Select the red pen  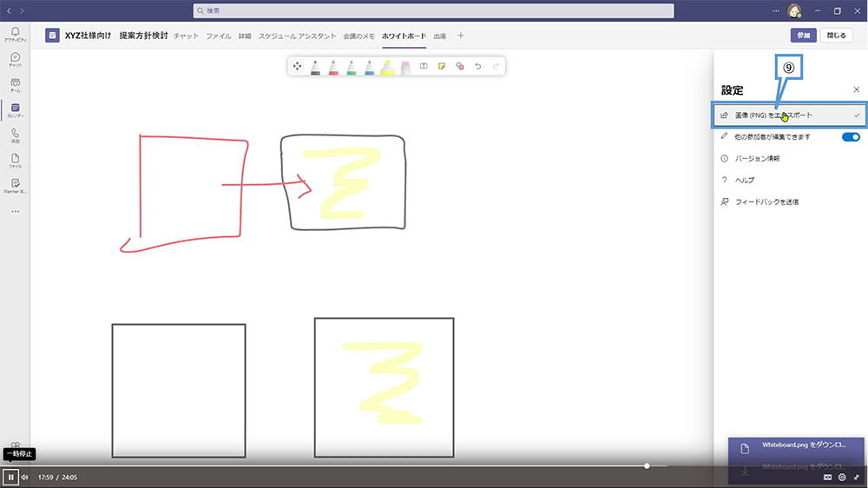[333, 67]
